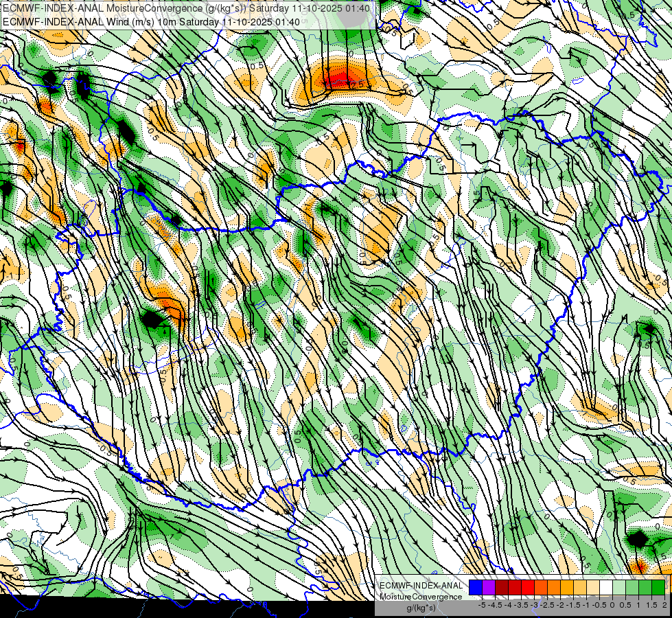
Task: Pick medium green swatch between 1 and 1.5
Action: point(645,587)
